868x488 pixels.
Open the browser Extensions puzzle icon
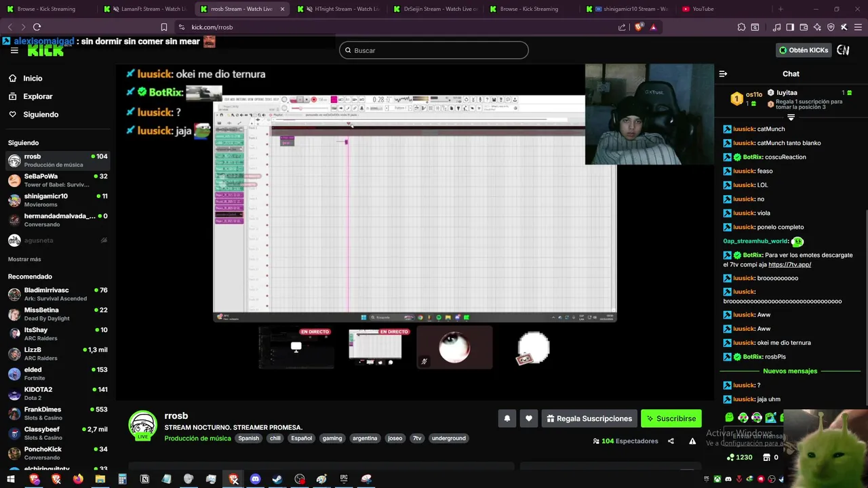[741, 27]
